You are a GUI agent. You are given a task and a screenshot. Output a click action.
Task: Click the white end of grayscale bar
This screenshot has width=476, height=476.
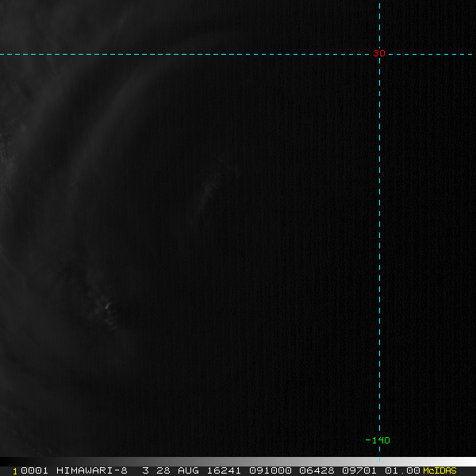(x=467, y=462)
